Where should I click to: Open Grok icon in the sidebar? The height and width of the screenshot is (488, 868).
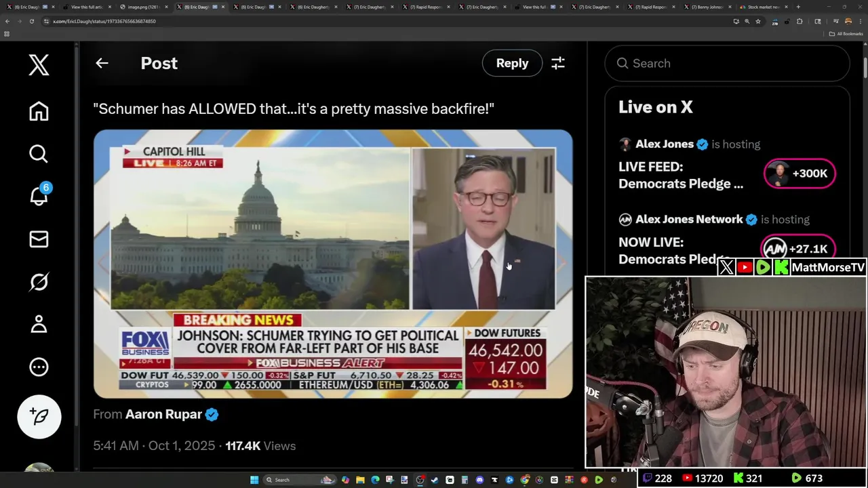(x=39, y=281)
